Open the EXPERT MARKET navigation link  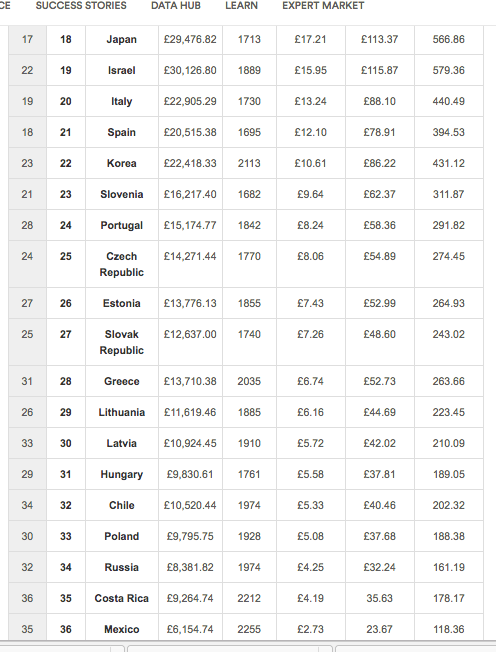click(x=323, y=6)
